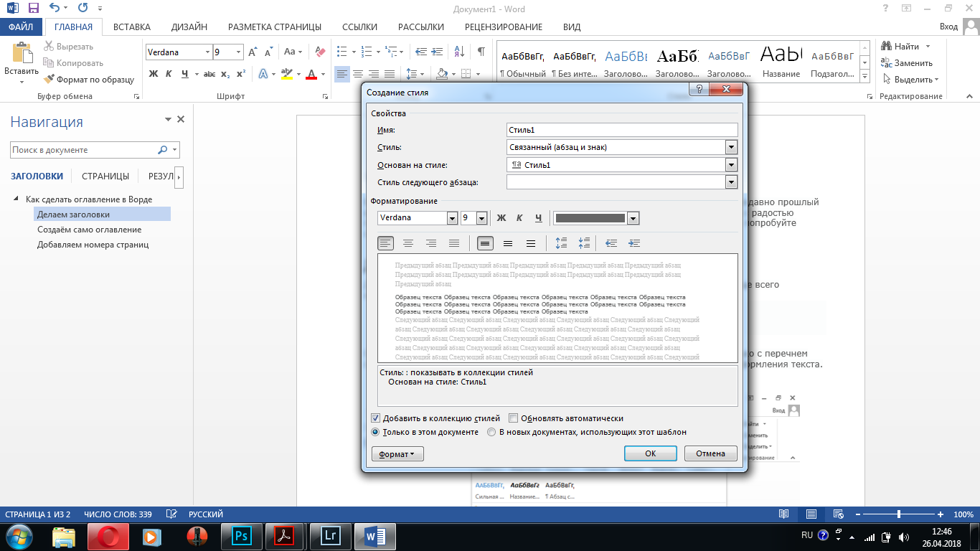Click the bold button in style dialog
980x551 pixels.
click(x=501, y=218)
